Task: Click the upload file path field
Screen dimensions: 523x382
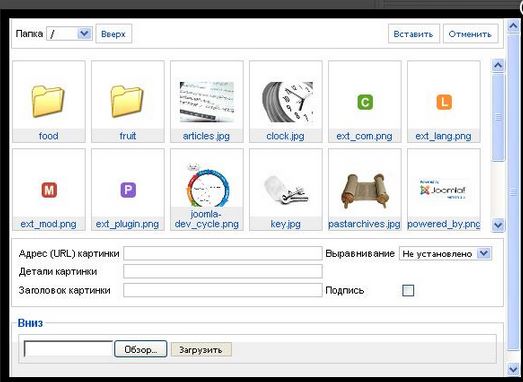Action: point(68,349)
